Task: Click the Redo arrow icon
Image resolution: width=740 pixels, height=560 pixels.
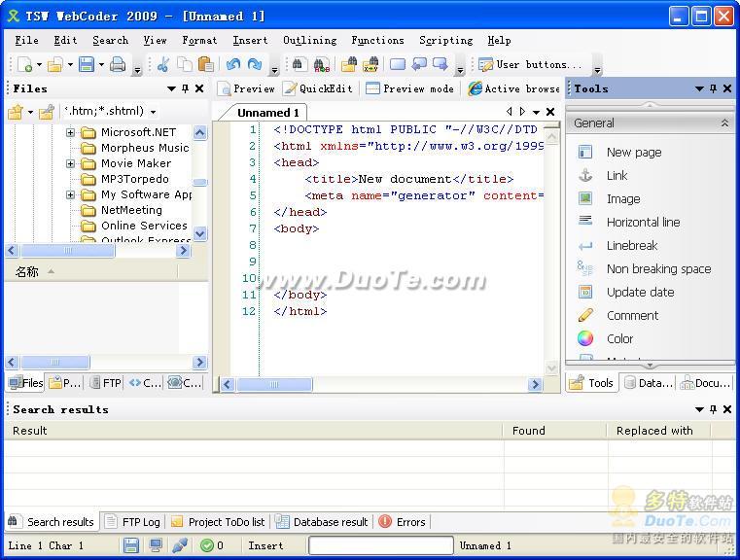Action: 255,64
